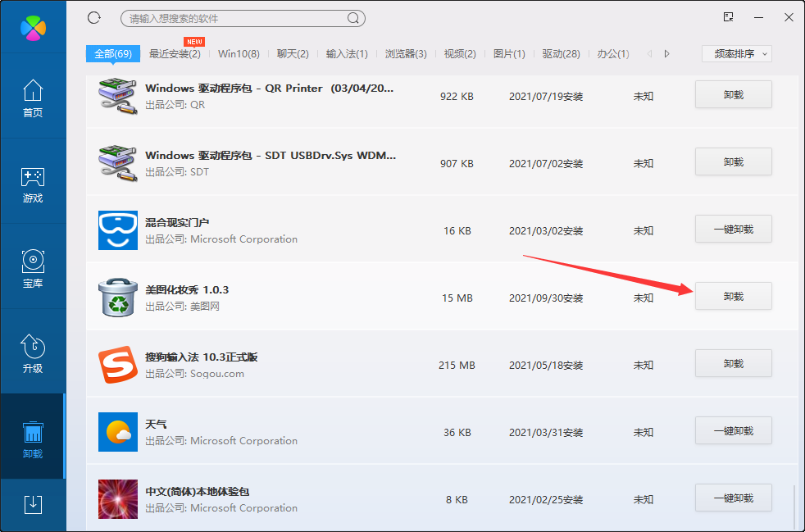The height and width of the screenshot is (532, 805).
Task: Switch to the 输入法(1) tab
Action: point(347,53)
